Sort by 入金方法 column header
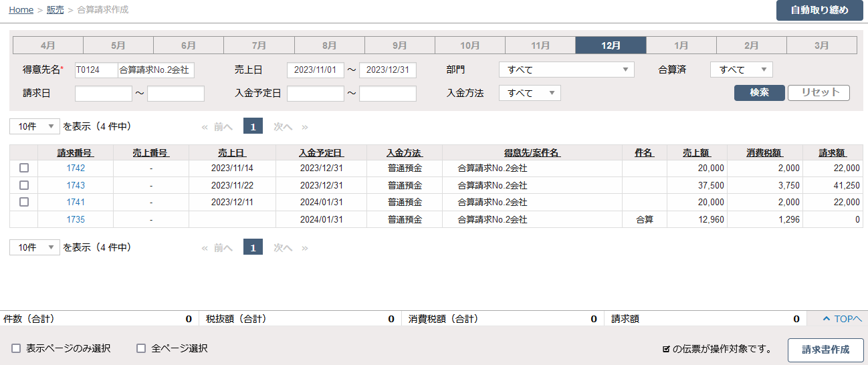Screen dimensions: 868x365 [405, 153]
